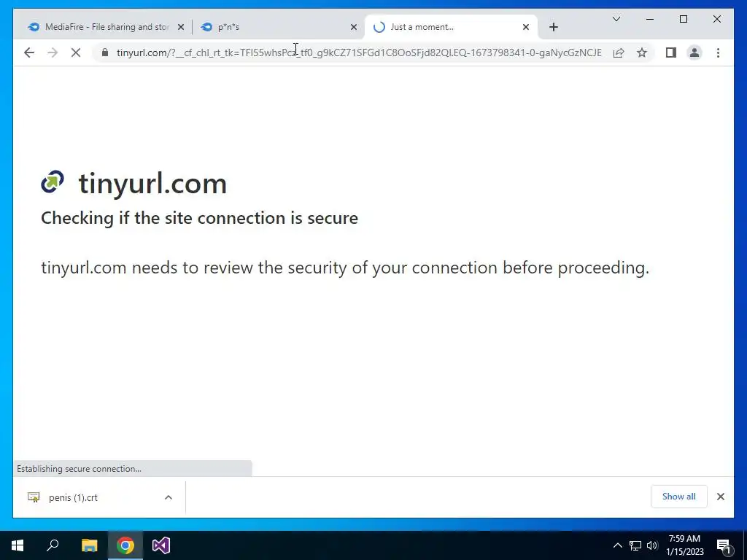Screen dimensions: 747x560
Task: Close the MediaFire tab
Action: (181, 27)
